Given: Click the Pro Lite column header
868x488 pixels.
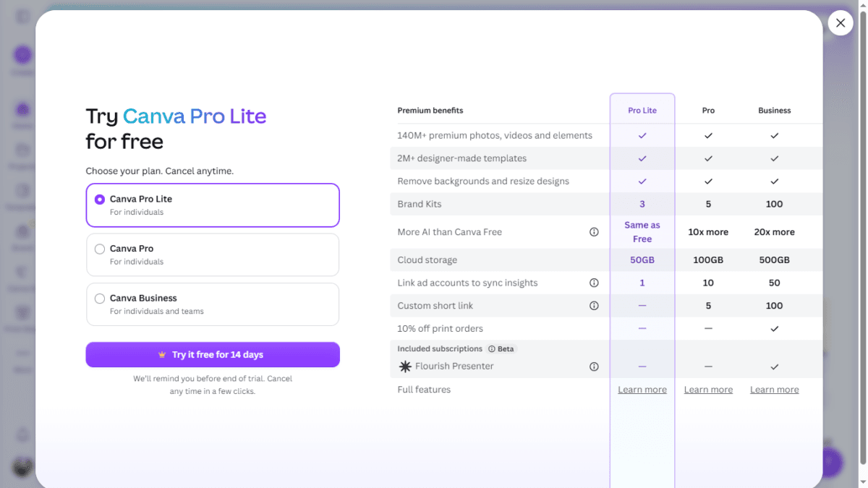Looking at the screenshot, I should coord(642,111).
